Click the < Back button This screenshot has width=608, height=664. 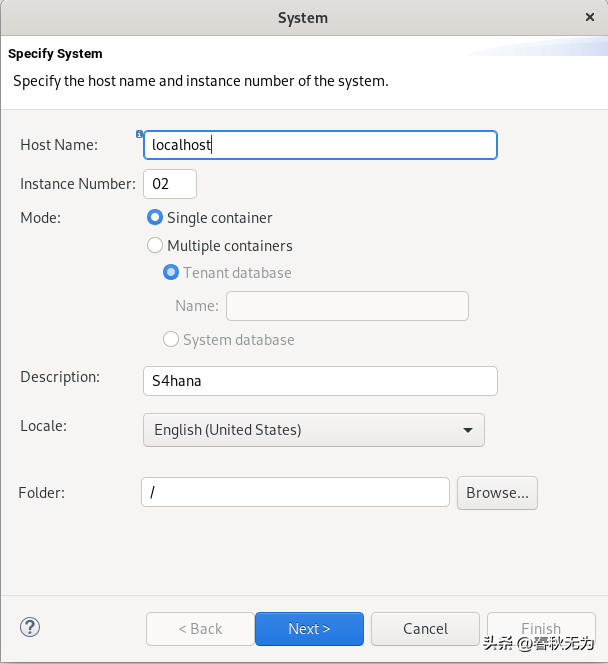[200, 629]
